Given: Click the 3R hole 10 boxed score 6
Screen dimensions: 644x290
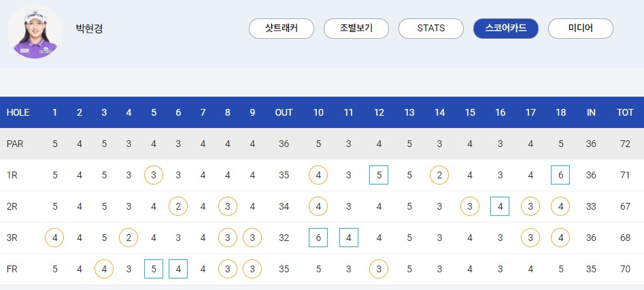Looking at the screenshot, I should (x=318, y=238).
